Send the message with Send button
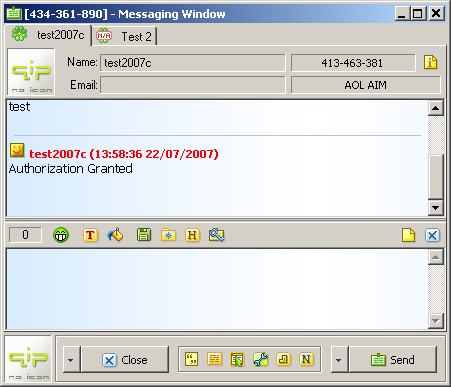 393,360
